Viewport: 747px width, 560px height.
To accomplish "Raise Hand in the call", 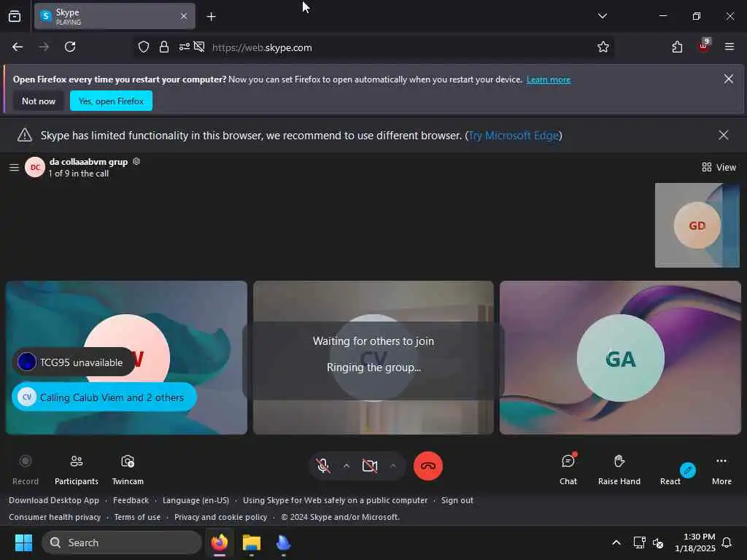I will 619,470.
